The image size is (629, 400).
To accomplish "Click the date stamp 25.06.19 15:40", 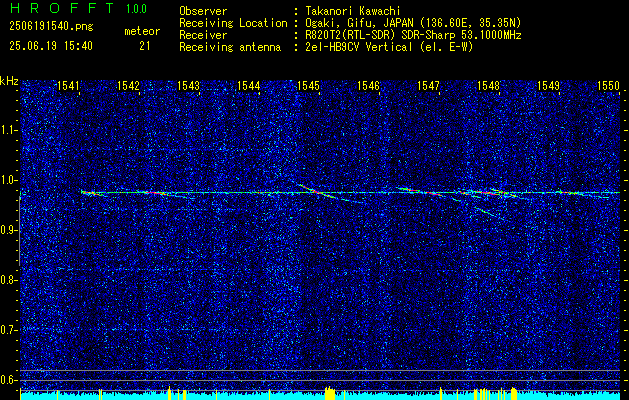I will tap(51, 46).
